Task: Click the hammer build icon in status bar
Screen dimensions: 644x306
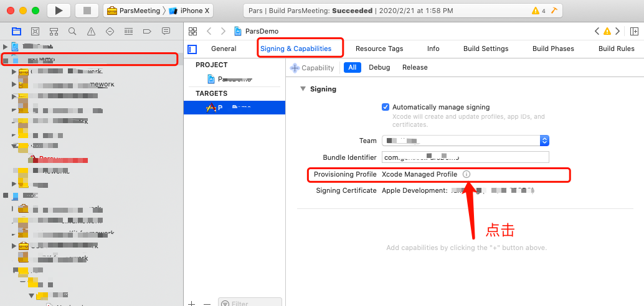Action: click(x=554, y=11)
